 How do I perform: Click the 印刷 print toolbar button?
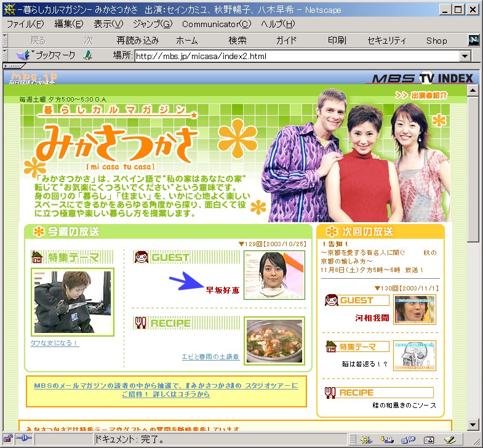[x=337, y=41]
